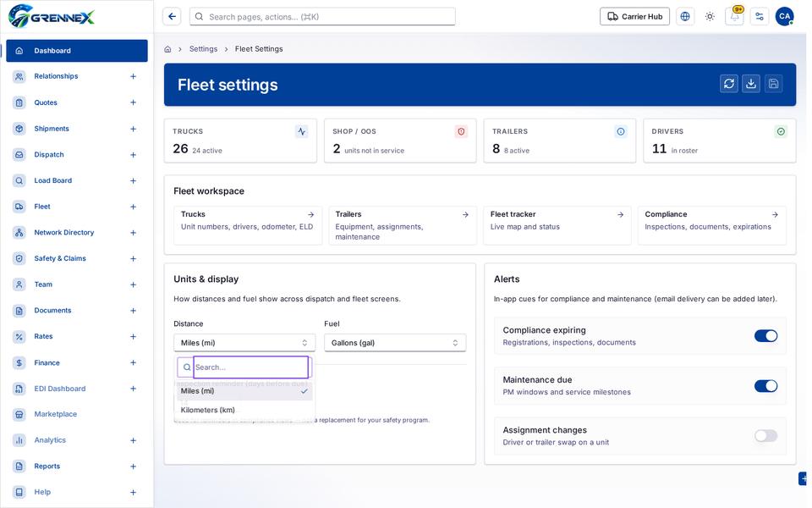Expand the Analytics sidebar section

(133, 440)
